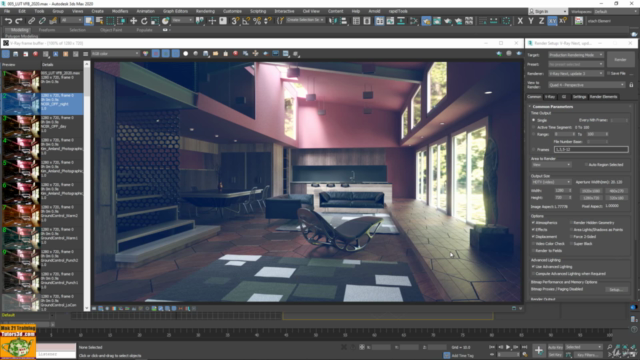Uncheck the Displacement option
The width and height of the screenshot is (640, 360).
click(x=533, y=237)
